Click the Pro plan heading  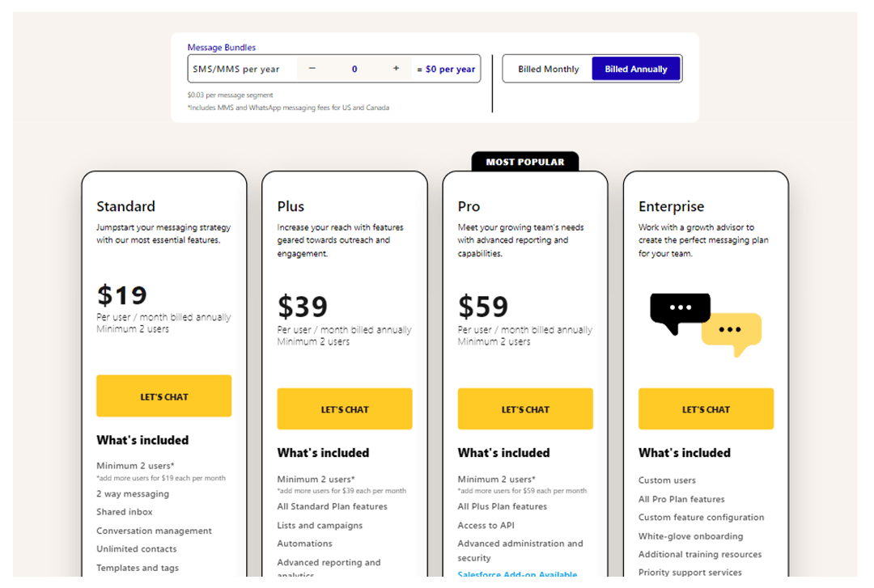coord(469,206)
